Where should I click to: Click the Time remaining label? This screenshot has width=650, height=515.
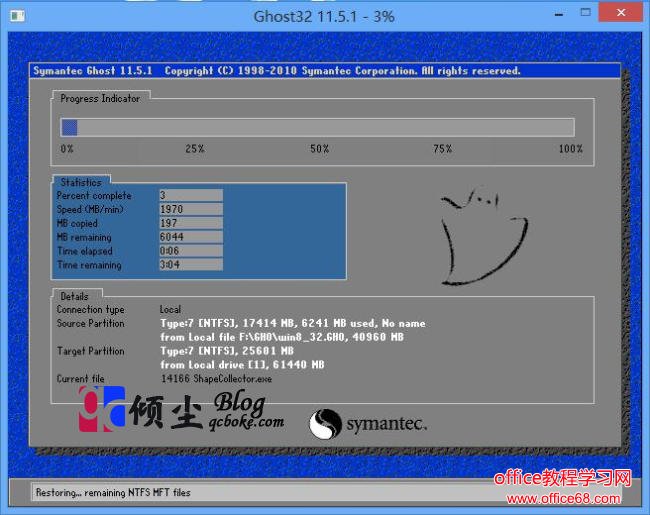[x=89, y=265]
